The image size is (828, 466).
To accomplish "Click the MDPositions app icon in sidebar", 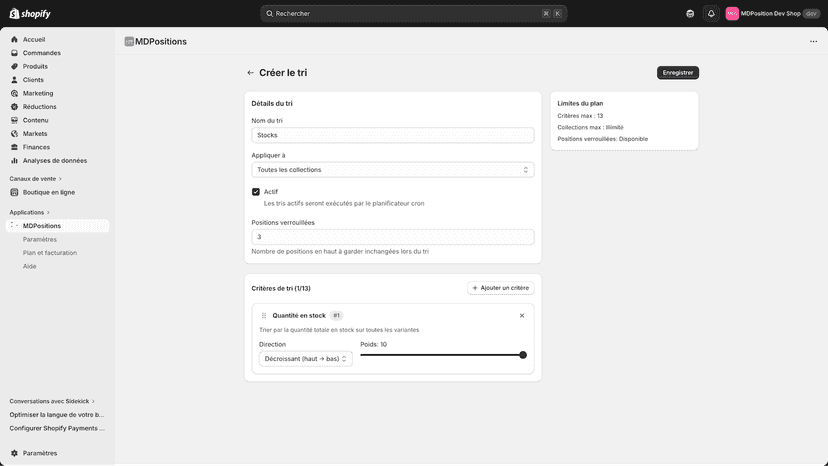I will point(14,226).
